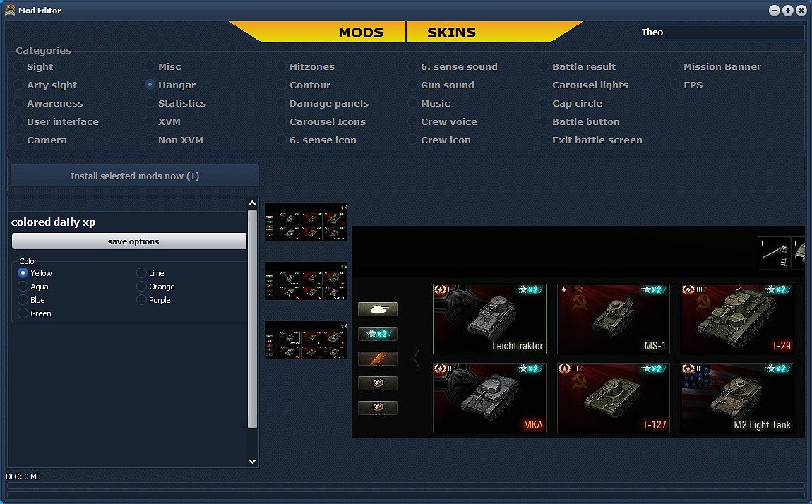The image size is (812, 504).
Task: Choose the Statistics category
Action: (149, 103)
